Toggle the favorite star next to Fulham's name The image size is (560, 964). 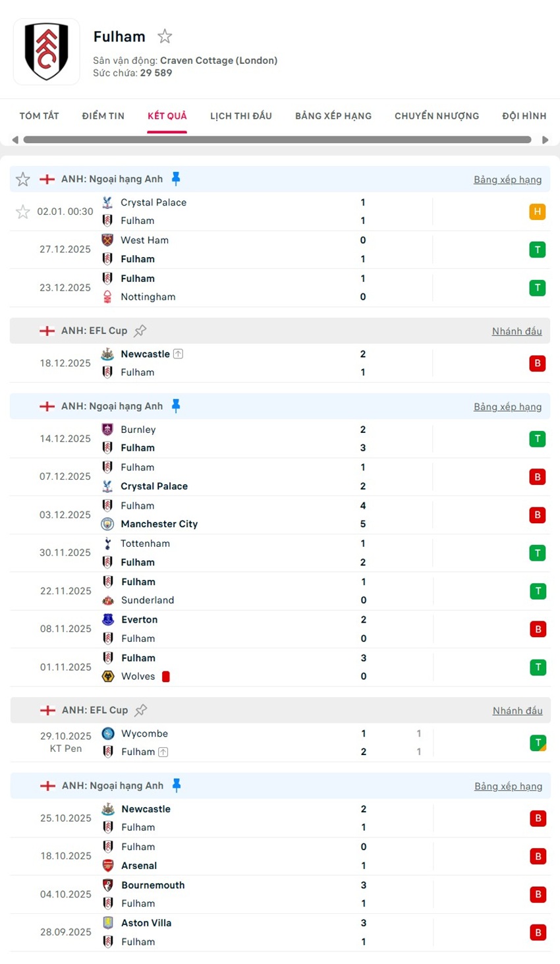[x=164, y=36]
